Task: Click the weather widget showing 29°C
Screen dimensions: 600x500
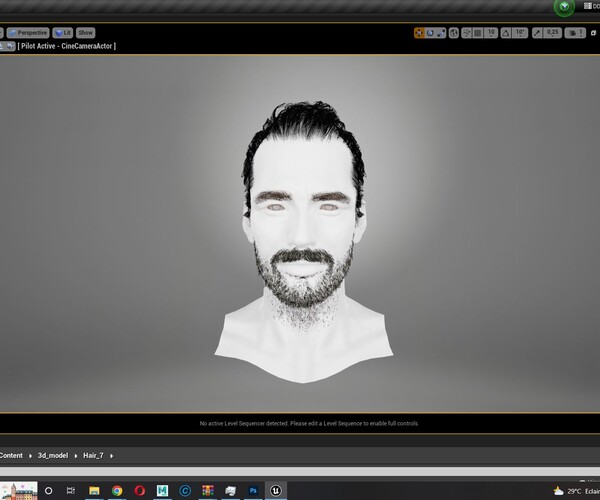Action: [576, 491]
